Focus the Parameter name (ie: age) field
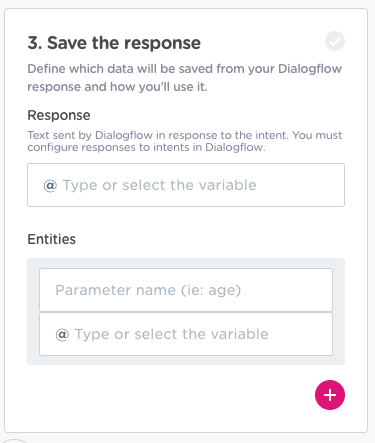 186,290
